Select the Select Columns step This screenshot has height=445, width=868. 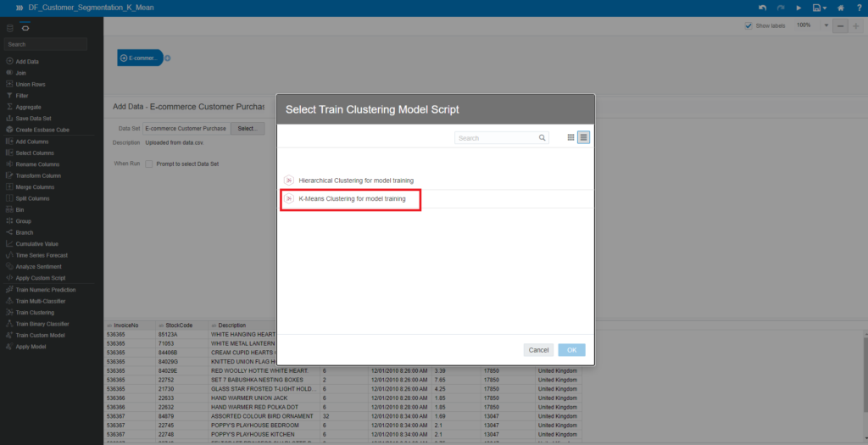(35, 153)
